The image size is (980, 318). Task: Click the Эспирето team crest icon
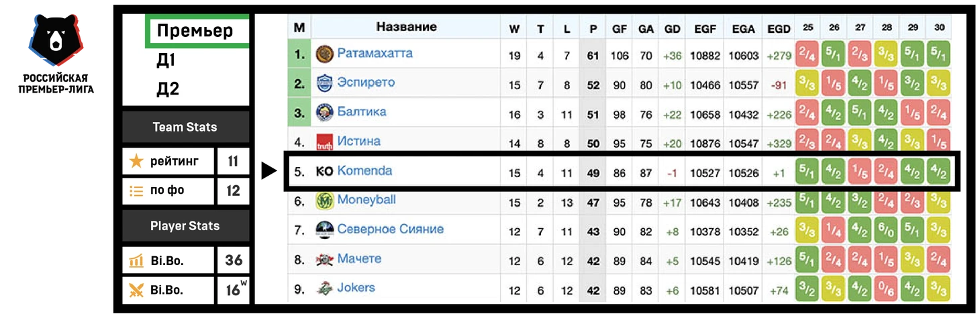(324, 84)
